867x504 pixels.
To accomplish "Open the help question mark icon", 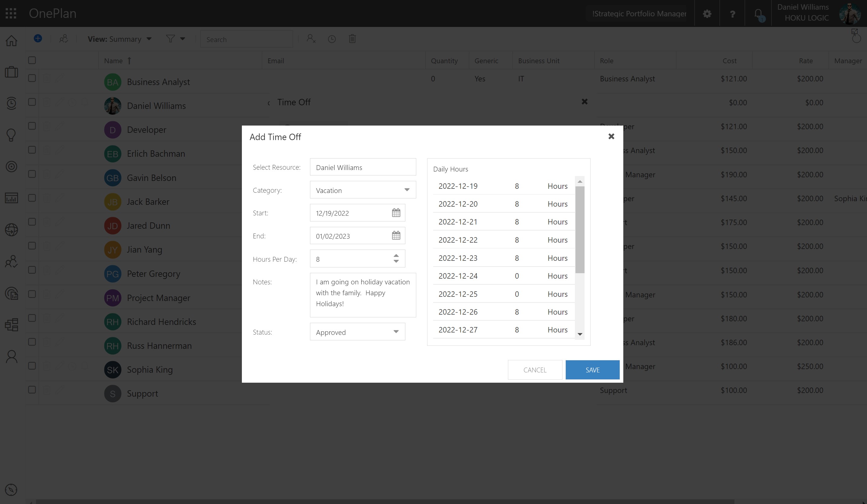I will click(x=733, y=14).
